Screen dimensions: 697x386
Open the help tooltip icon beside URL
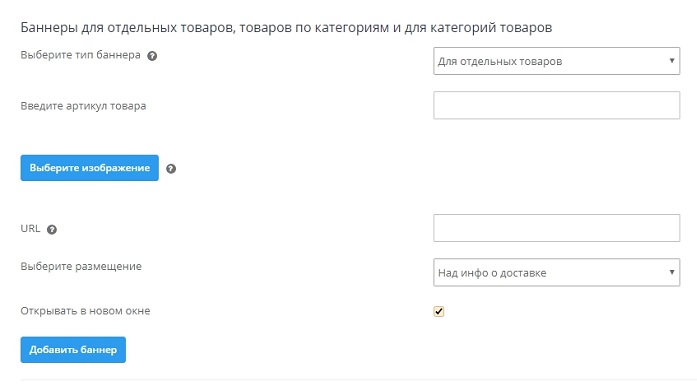[52, 229]
